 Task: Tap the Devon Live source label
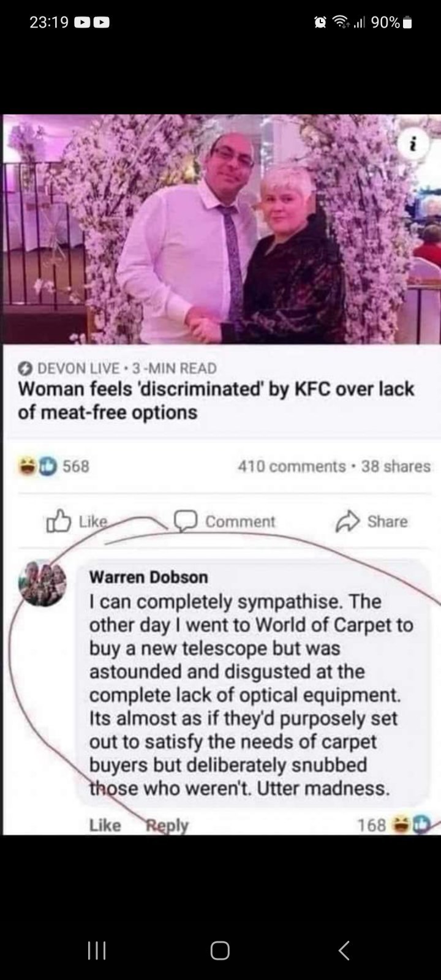pyautogui.click(x=78, y=368)
